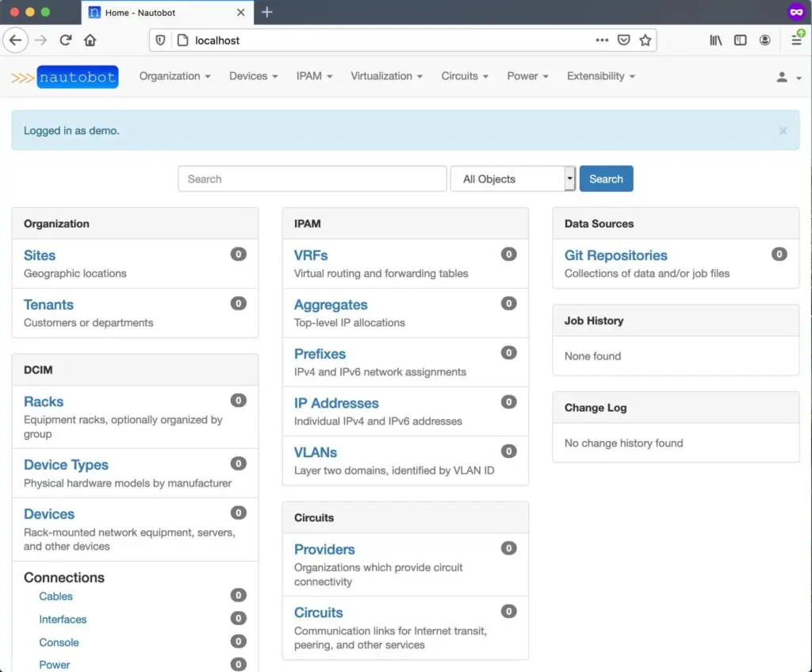The image size is (812, 672).
Task: Focus the Search text field
Action: 312,179
